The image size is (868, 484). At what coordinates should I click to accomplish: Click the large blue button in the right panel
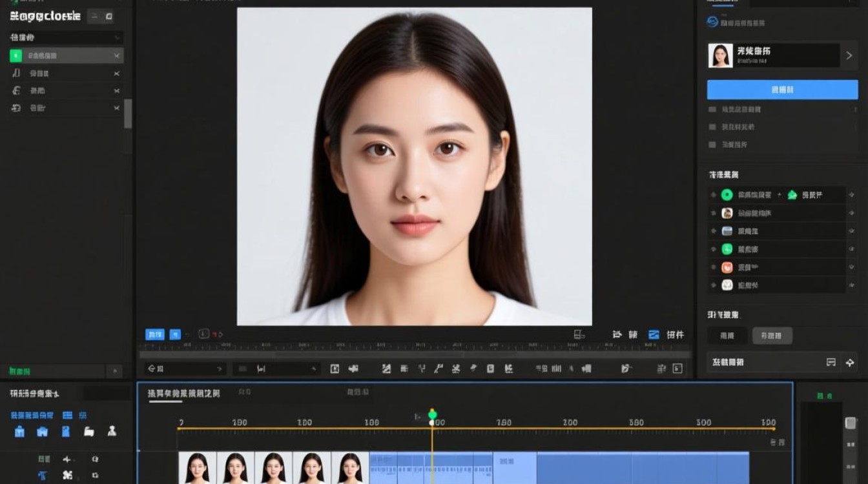coord(782,90)
